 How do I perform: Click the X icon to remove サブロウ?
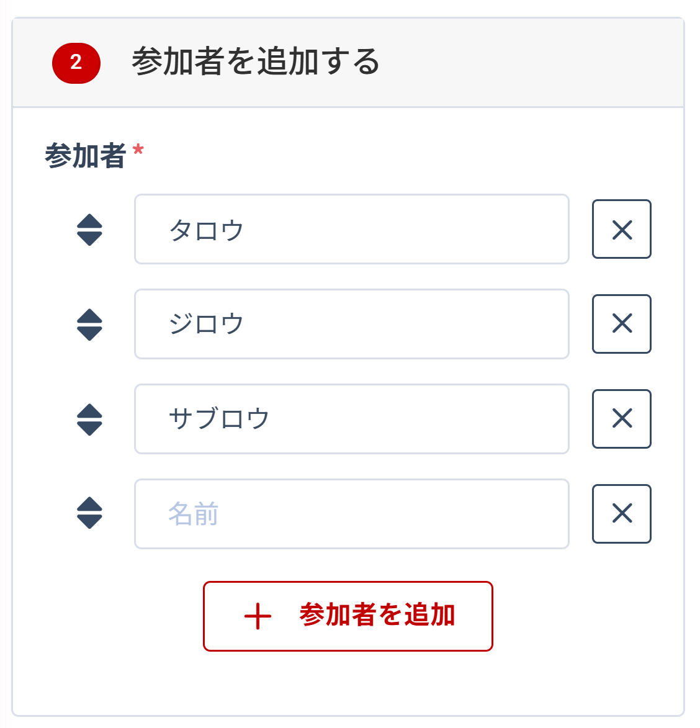[x=621, y=419]
